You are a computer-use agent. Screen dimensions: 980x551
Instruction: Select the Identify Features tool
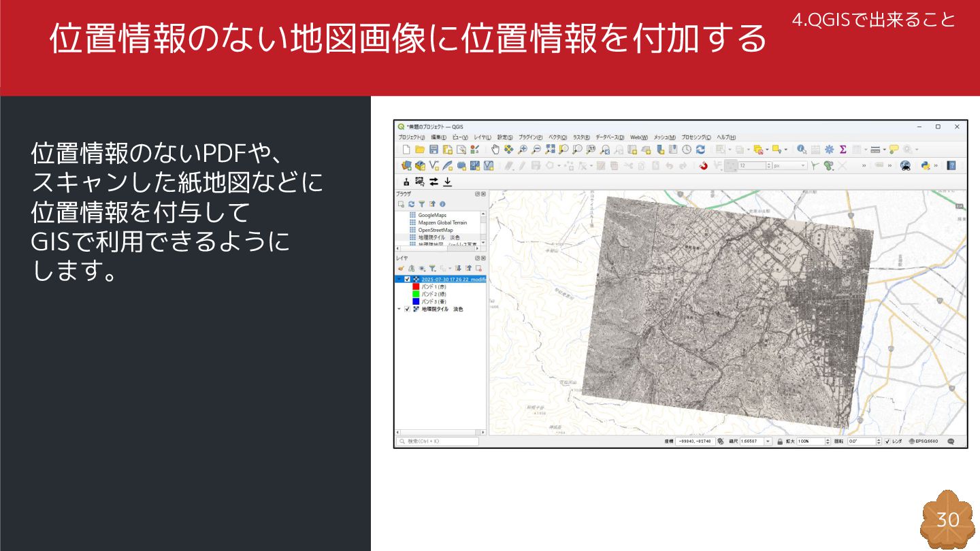coord(802,149)
